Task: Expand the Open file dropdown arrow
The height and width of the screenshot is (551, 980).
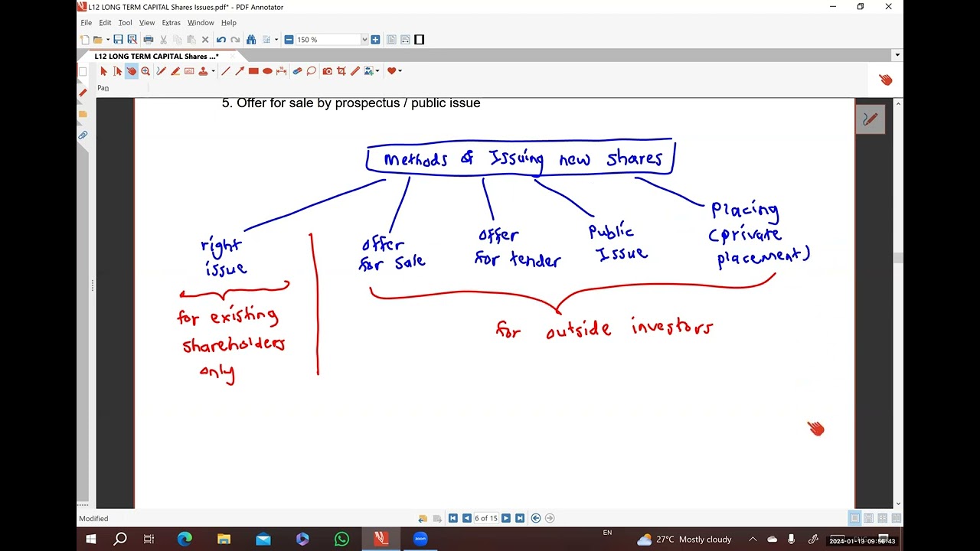Action: click(x=106, y=40)
